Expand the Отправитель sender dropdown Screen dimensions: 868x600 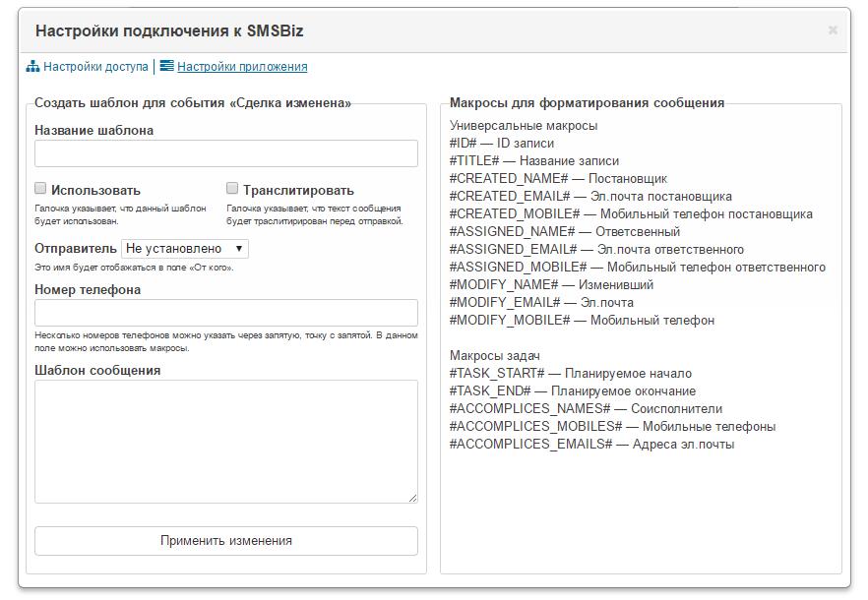[x=185, y=249]
